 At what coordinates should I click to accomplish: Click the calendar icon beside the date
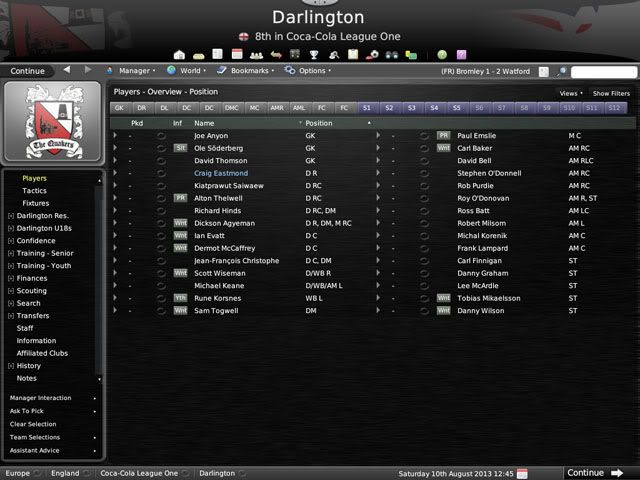point(522,473)
